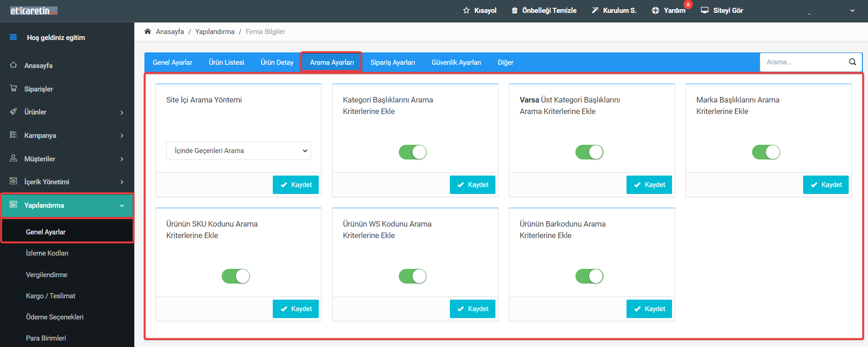This screenshot has height=347, width=868.
Task: Switch to the Ürün Listesi tab
Action: [226, 62]
